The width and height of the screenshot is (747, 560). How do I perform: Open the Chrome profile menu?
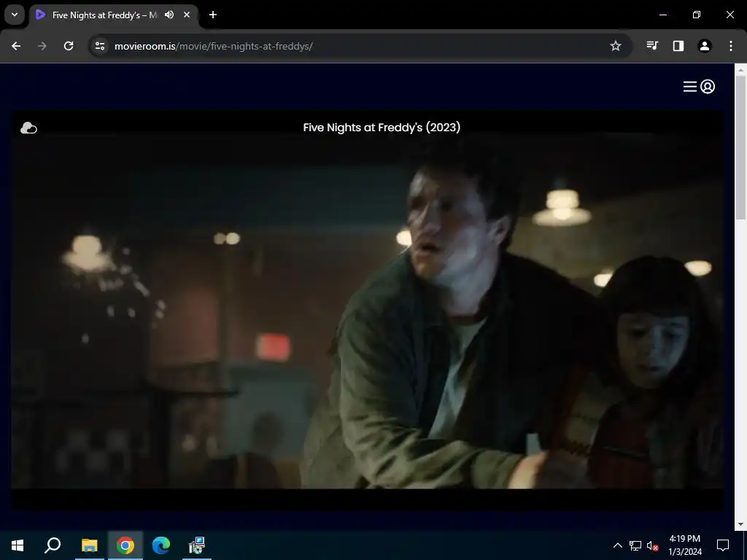[705, 46]
